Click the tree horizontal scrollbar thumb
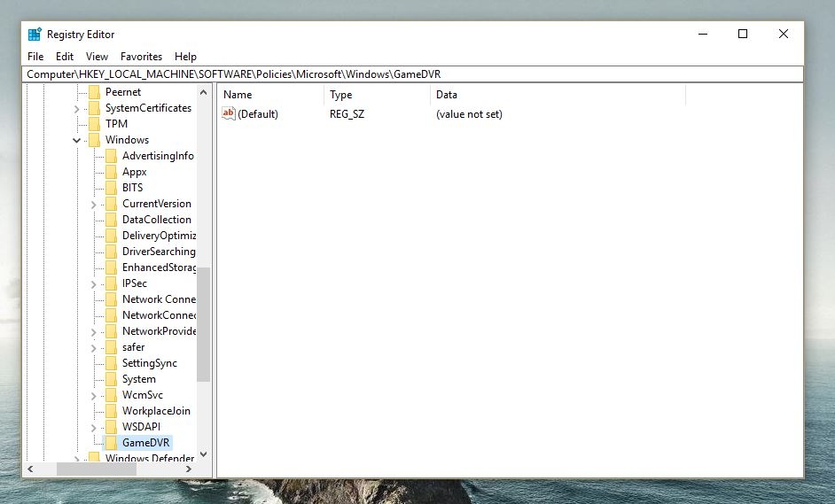 [97, 469]
